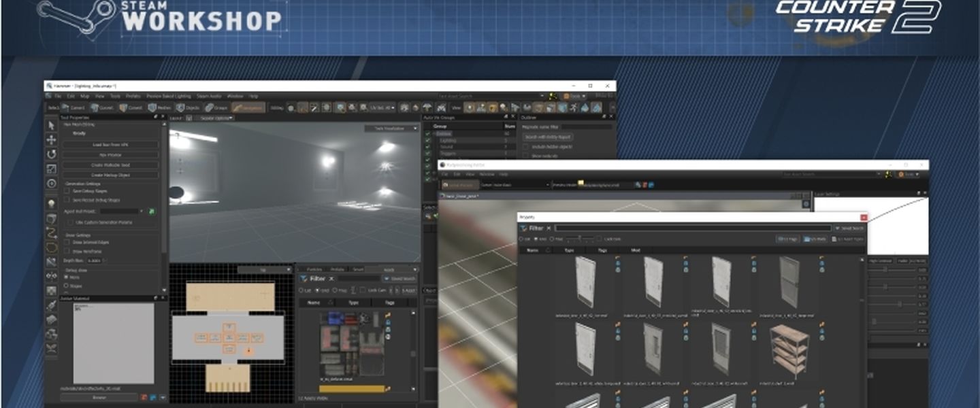Click the filter text field in the Property window
Viewport: 980px width, 408px height.
click(x=693, y=228)
